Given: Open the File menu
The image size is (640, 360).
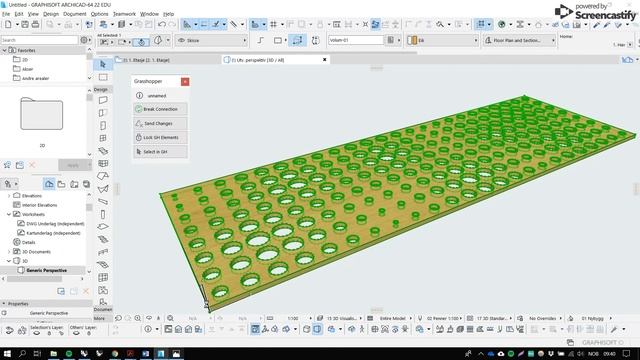Looking at the screenshot, I should [6, 14].
